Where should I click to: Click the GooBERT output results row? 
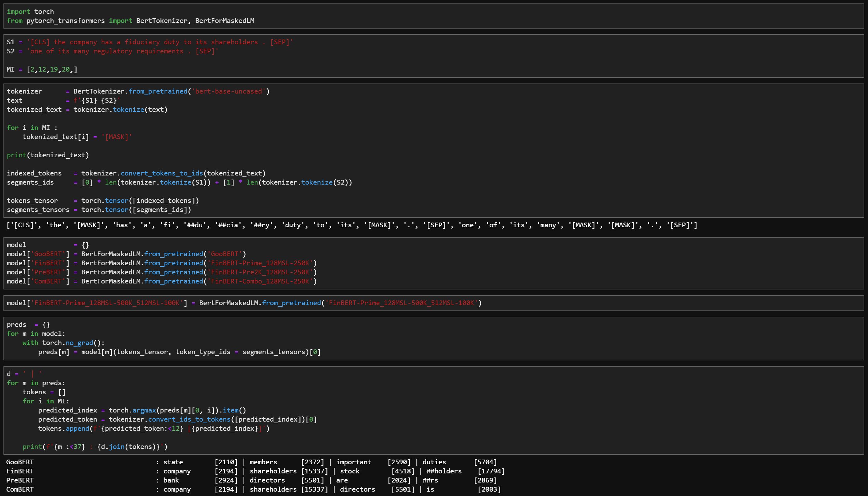(251, 462)
